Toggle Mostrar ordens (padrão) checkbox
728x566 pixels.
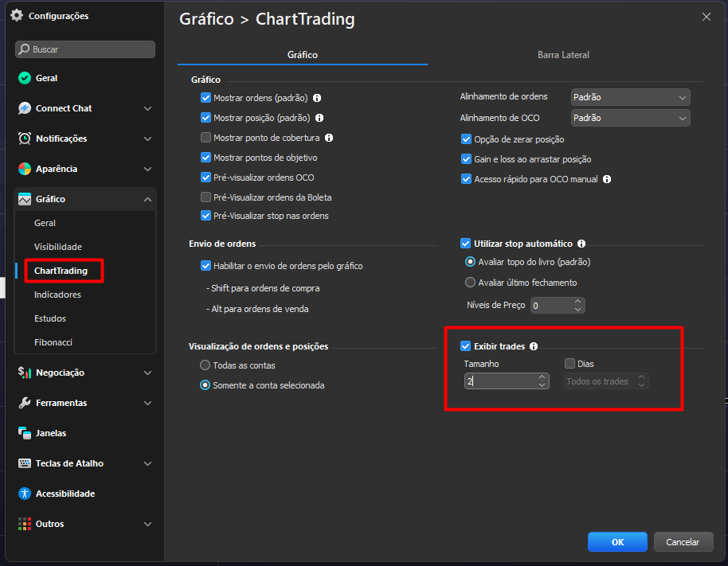[x=205, y=98]
